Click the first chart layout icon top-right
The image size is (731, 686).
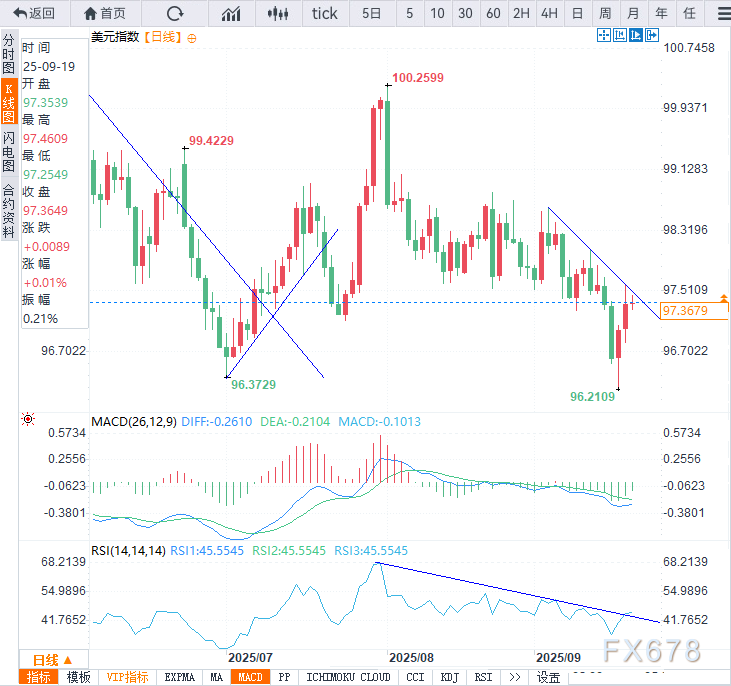[x=604, y=36]
